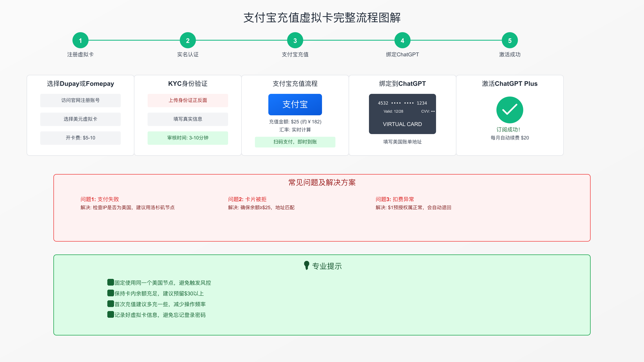Select 访问官网注册账号 item

[80, 101]
